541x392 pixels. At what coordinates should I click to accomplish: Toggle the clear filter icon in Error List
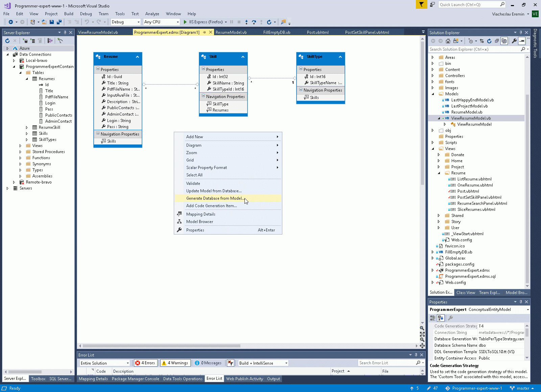click(231, 363)
